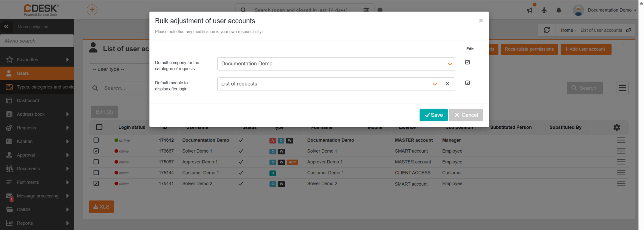
Task: Cancel the bulk adjustment dialog
Action: point(466,115)
